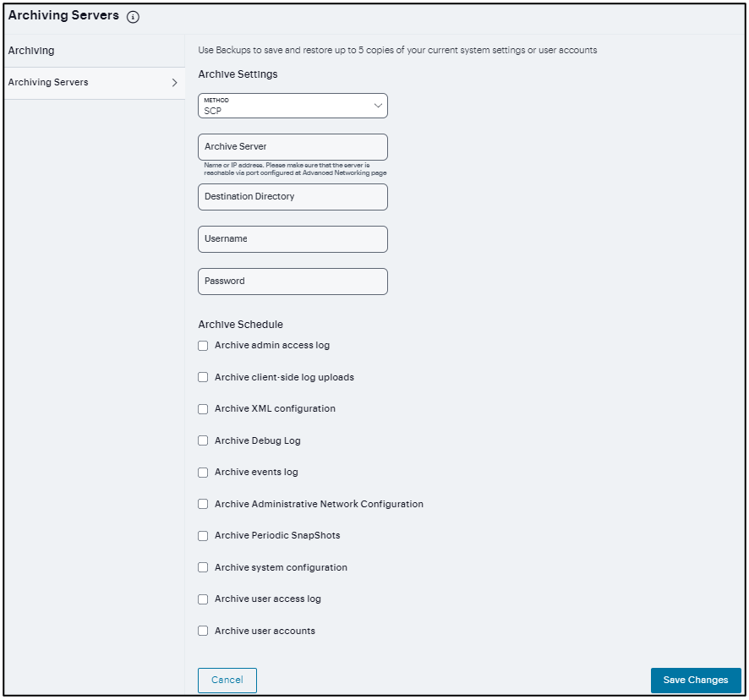Enable Archive XML configuration

(x=203, y=408)
